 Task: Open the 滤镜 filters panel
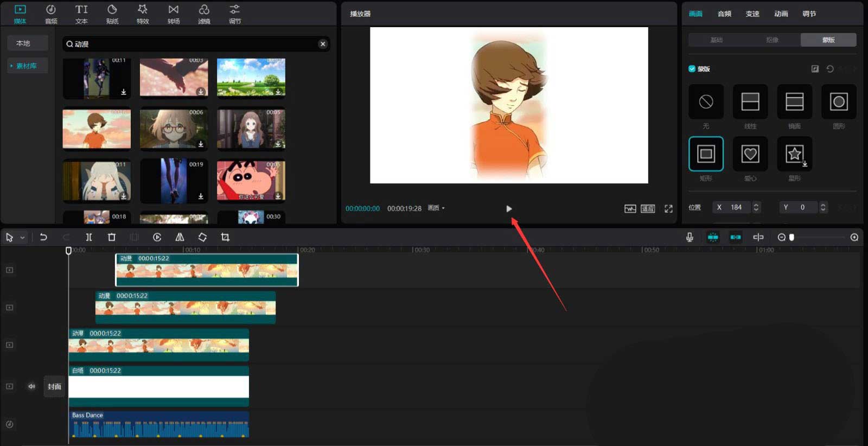click(204, 14)
